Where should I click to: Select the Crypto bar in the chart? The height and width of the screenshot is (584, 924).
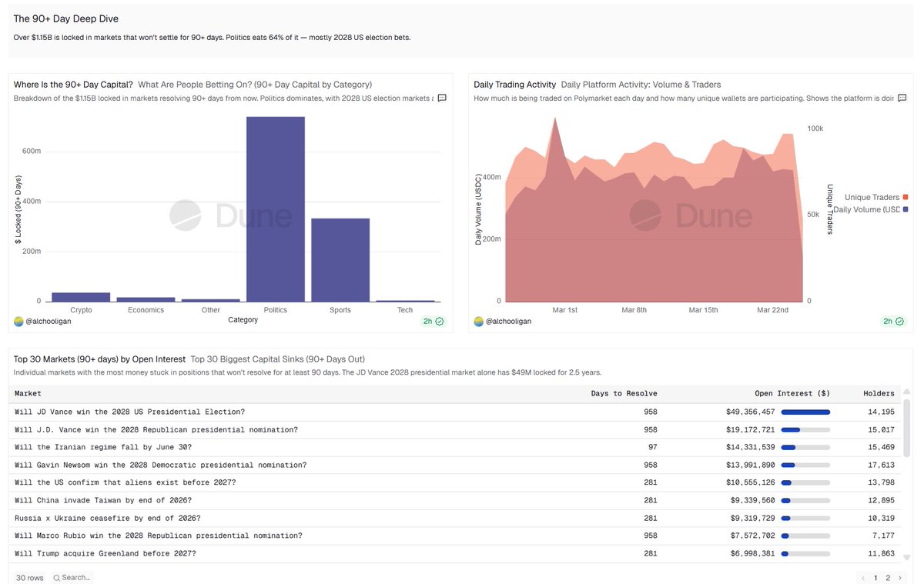[x=81, y=297]
